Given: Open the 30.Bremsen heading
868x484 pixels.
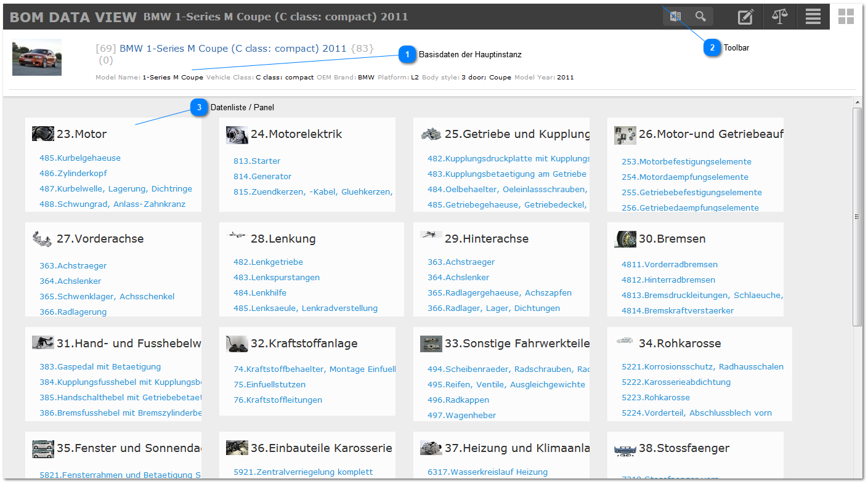Looking at the screenshot, I should (672, 239).
